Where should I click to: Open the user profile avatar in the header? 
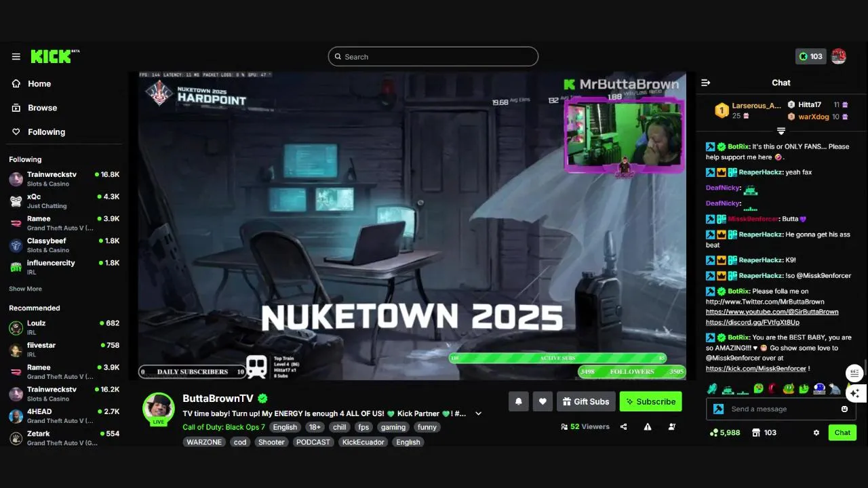pyautogui.click(x=839, y=56)
